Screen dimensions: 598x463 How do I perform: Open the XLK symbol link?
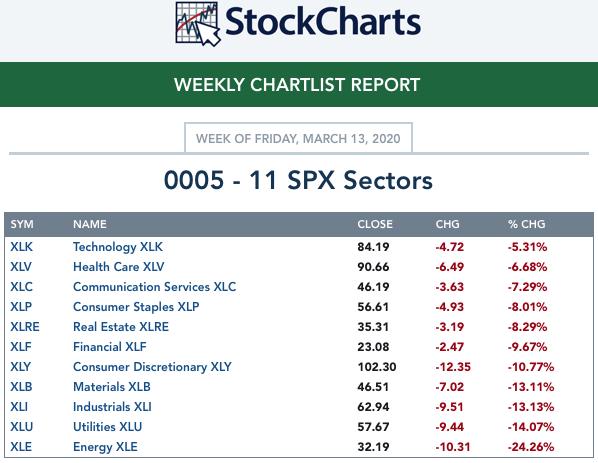tap(21, 247)
